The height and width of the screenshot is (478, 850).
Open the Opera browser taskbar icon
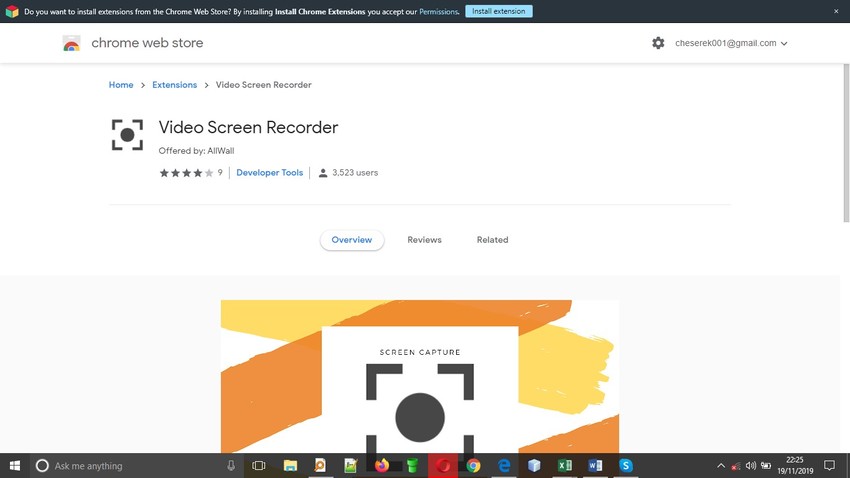[x=443, y=466]
